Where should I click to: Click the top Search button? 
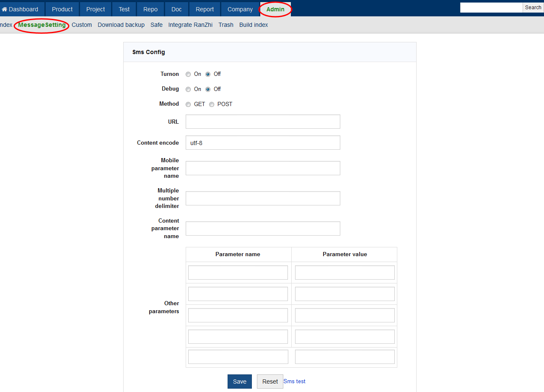tap(533, 8)
